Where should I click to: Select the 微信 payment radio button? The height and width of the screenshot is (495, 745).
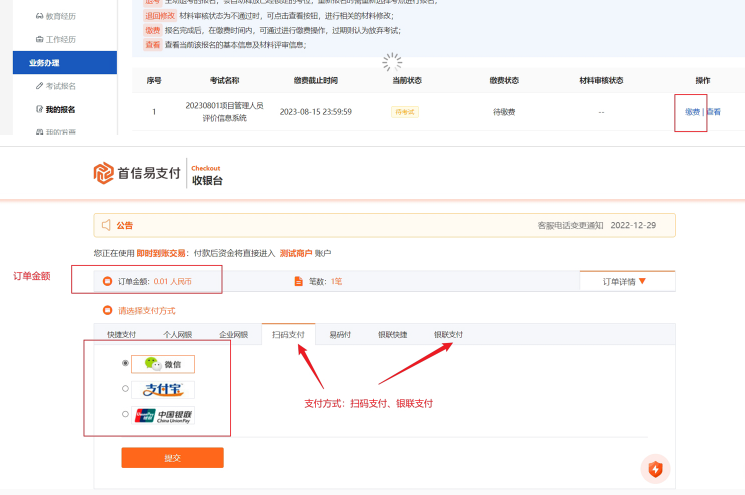(125, 363)
